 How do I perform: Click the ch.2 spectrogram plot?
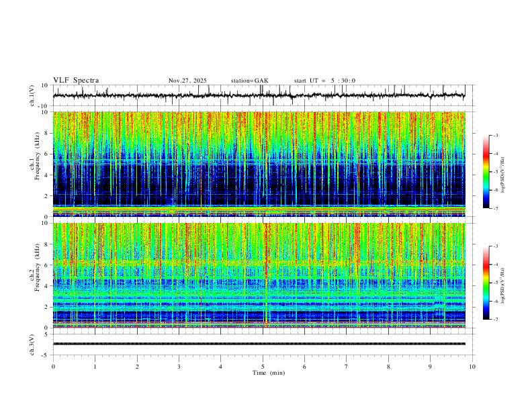(259, 275)
